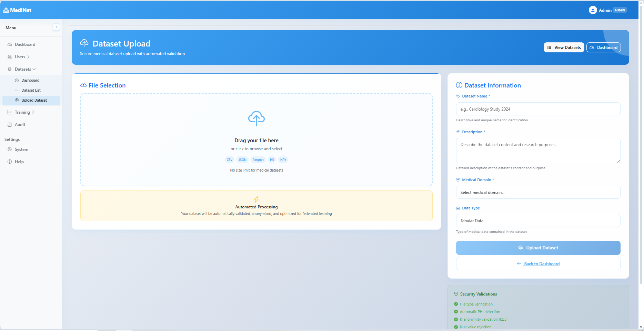
Task: Collapse the sidebar using the chevron button
Action: pos(56,27)
